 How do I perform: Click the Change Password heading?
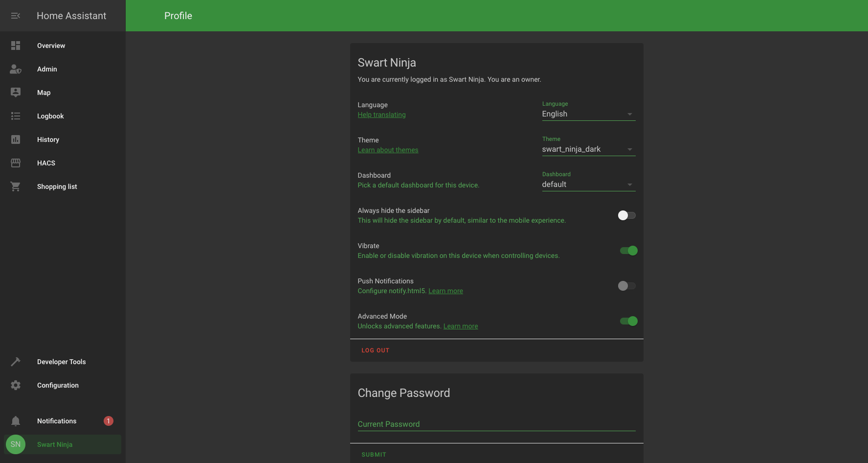(x=404, y=393)
